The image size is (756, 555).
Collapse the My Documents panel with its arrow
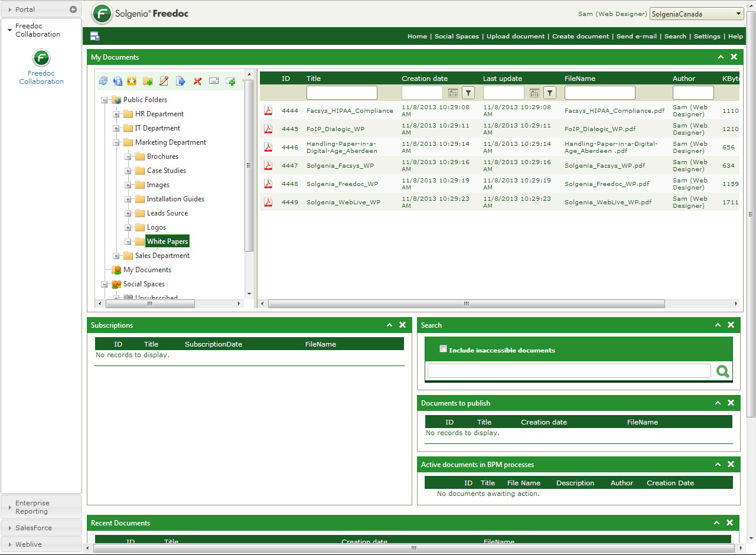point(721,57)
